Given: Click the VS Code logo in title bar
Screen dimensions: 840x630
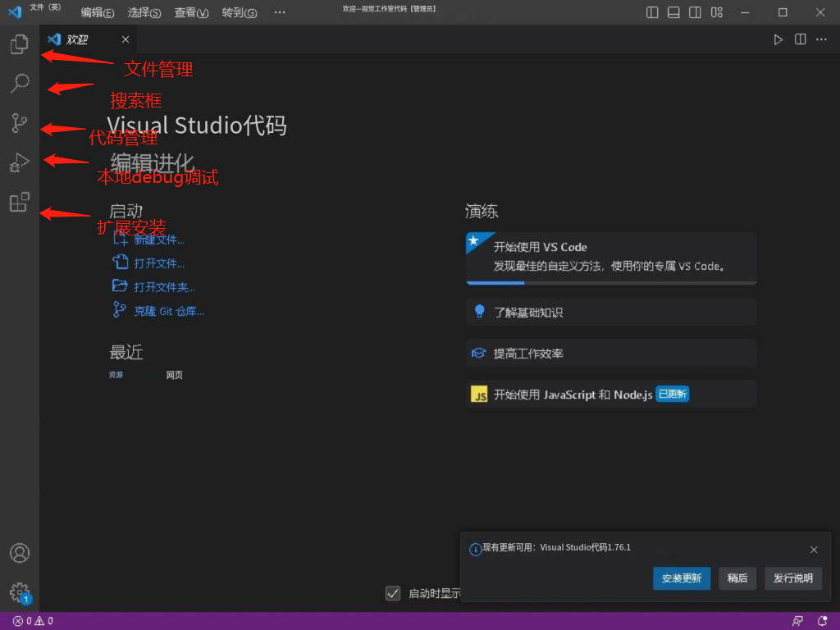Looking at the screenshot, I should [x=15, y=11].
